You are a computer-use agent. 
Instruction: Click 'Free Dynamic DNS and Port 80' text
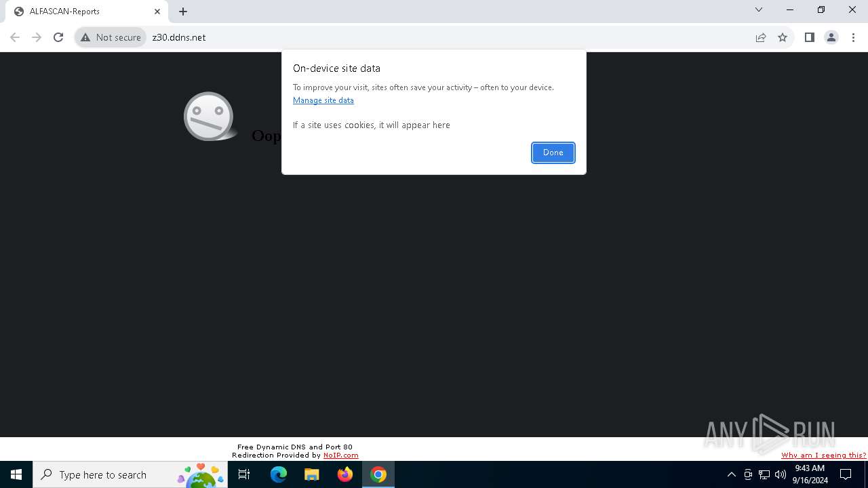point(295,447)
